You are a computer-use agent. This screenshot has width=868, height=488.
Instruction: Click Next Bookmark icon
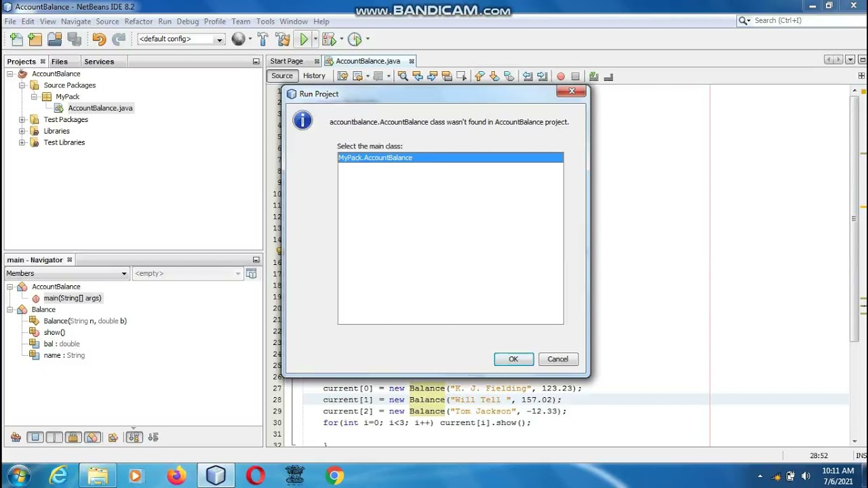point(494,76)
